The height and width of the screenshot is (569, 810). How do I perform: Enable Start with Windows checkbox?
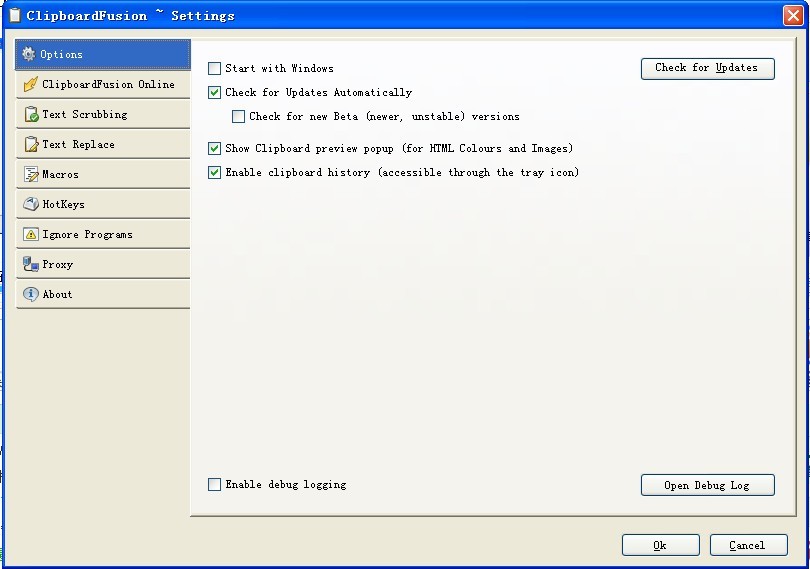tap(214, 69)
